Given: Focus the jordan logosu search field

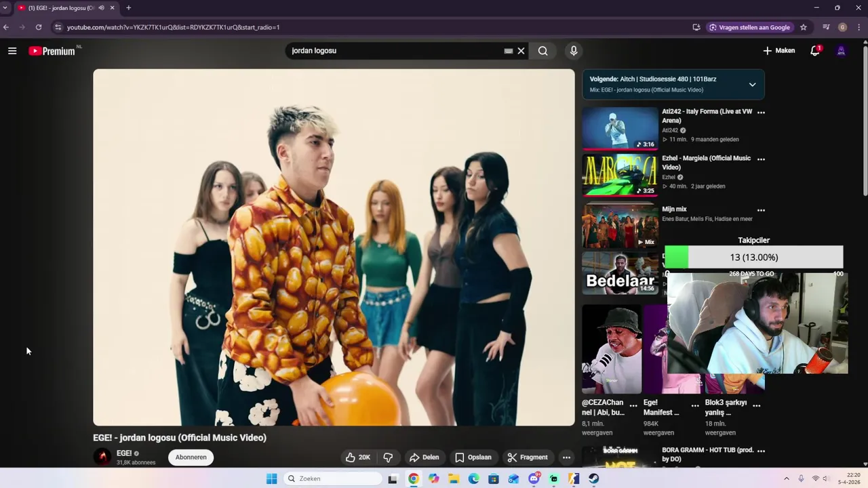Looking at the screenshot, I should click(396, 51).
